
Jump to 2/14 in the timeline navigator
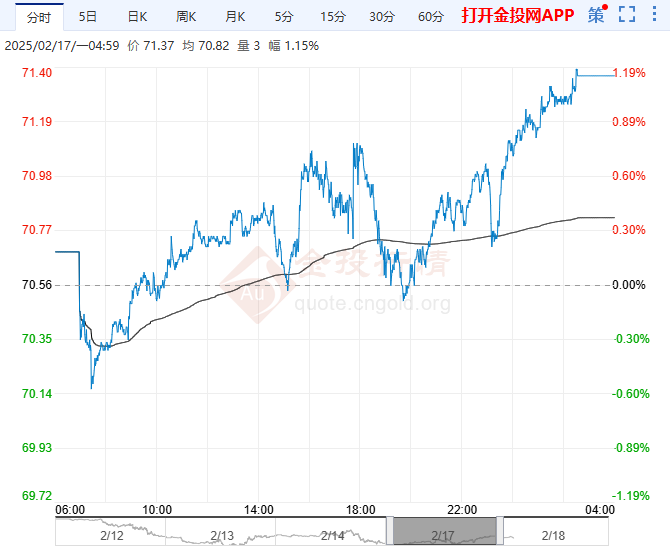333,536
